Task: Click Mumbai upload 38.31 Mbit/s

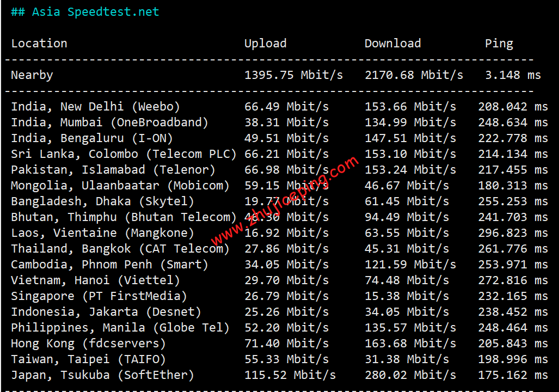Action: tap(287, 122)
